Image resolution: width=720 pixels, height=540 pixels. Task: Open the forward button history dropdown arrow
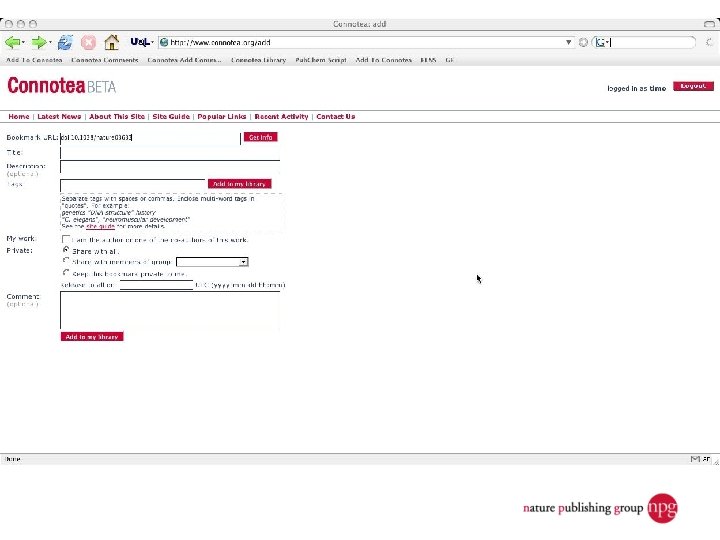[x=50, y=43]
